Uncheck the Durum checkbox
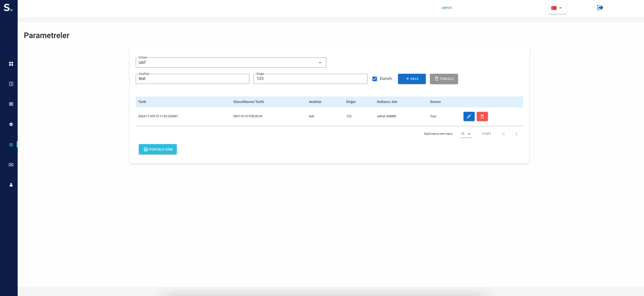 375,79
